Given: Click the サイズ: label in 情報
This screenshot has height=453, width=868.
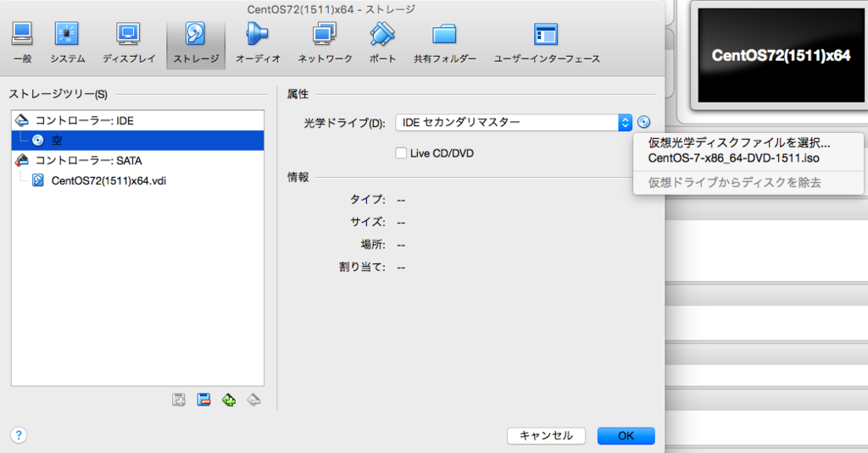Looking at the screenshot, I should [368, 222].
